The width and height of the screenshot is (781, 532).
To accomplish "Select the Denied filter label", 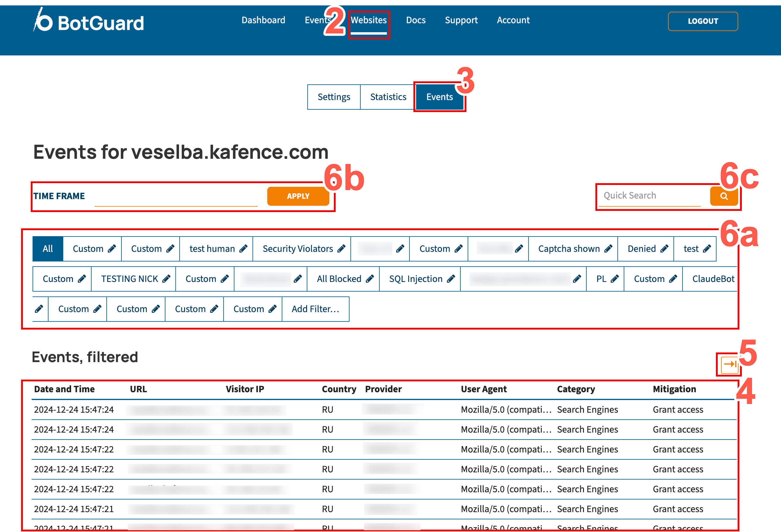I will (x=641, y=249).
